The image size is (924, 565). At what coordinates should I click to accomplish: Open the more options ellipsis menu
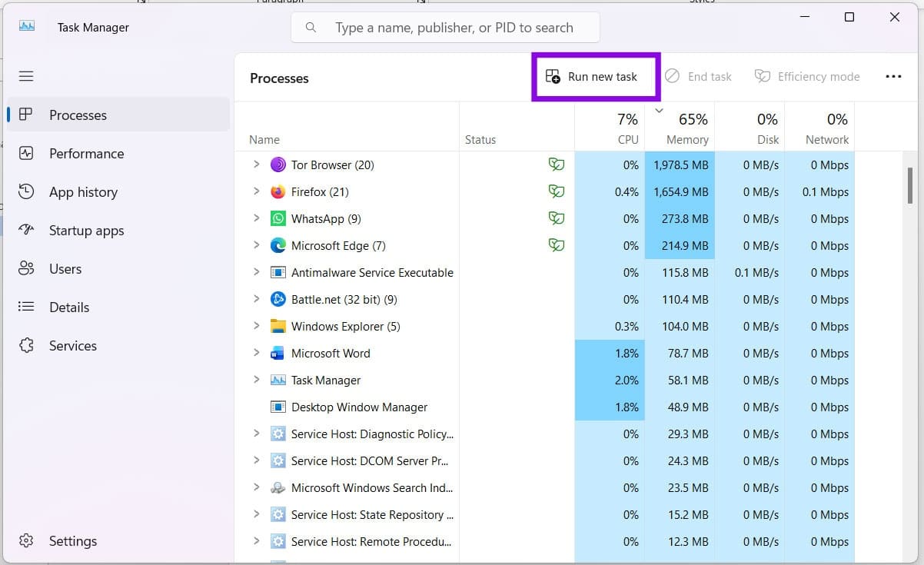click(893, 77)
